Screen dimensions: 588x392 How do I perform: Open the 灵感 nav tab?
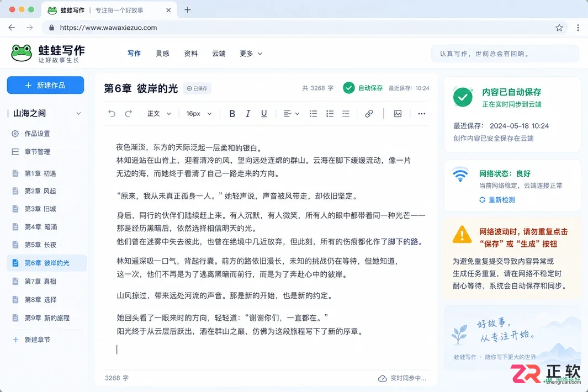point(162,54)
